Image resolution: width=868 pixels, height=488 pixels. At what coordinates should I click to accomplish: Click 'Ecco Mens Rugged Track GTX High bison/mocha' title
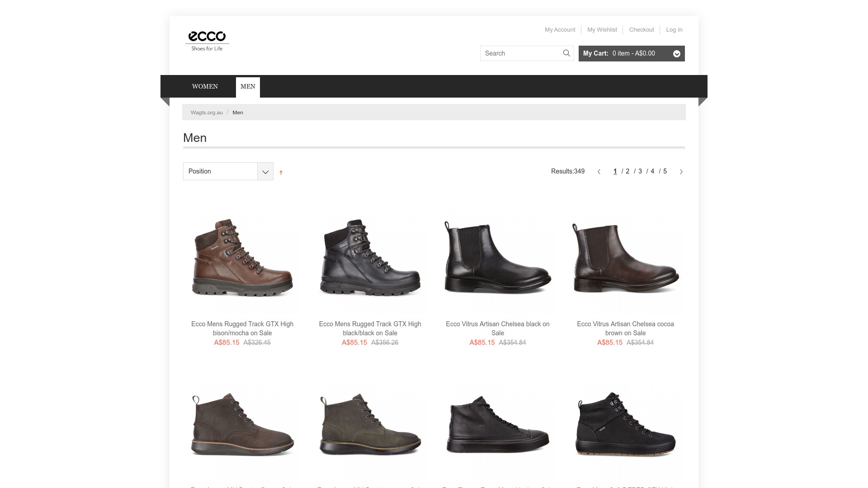point(242,328)
